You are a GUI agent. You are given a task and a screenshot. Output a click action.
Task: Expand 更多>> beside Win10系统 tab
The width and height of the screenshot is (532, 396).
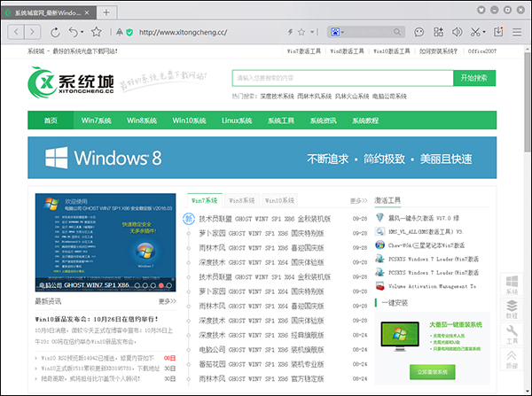coord(358,201)
